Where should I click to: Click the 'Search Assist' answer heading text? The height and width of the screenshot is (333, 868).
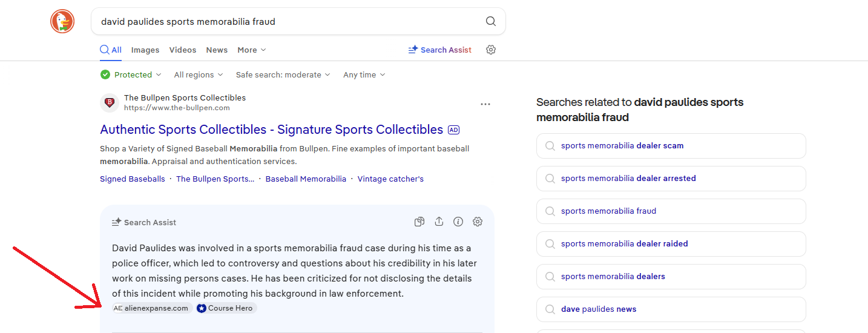pos(150,222)
